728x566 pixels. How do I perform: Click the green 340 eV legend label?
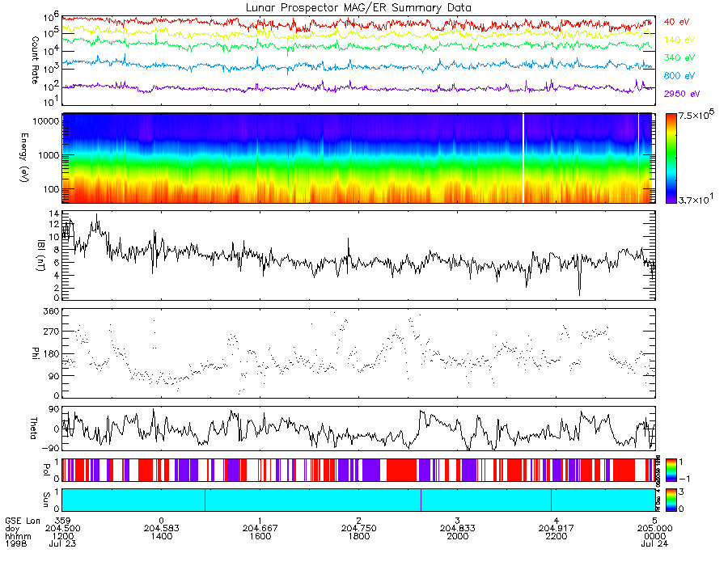[x=679, y=57]
